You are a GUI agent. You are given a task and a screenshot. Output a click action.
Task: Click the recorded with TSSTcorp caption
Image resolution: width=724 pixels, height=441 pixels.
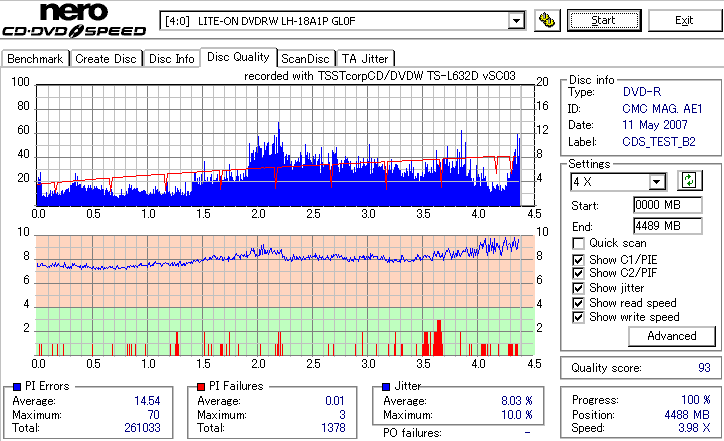pos(380,76)
